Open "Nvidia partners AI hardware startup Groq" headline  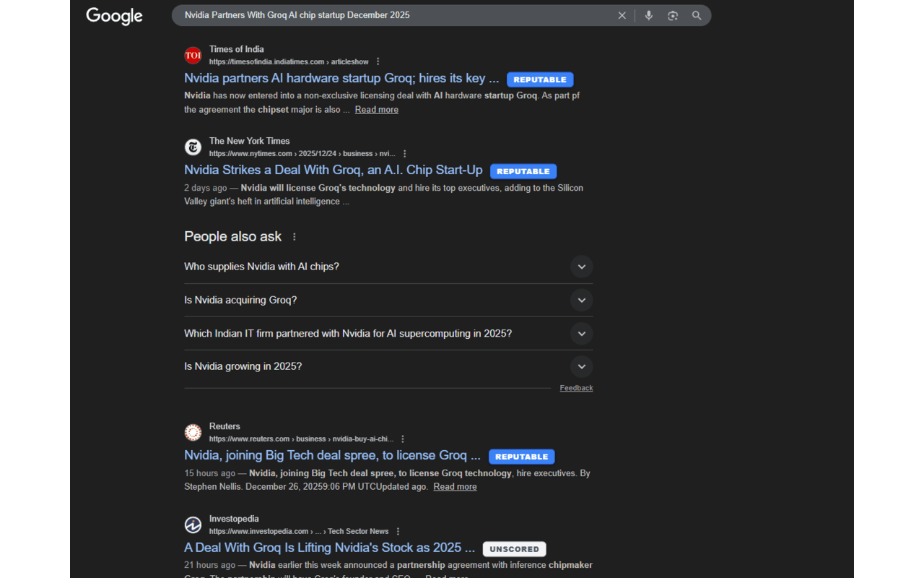click(341, 78)
